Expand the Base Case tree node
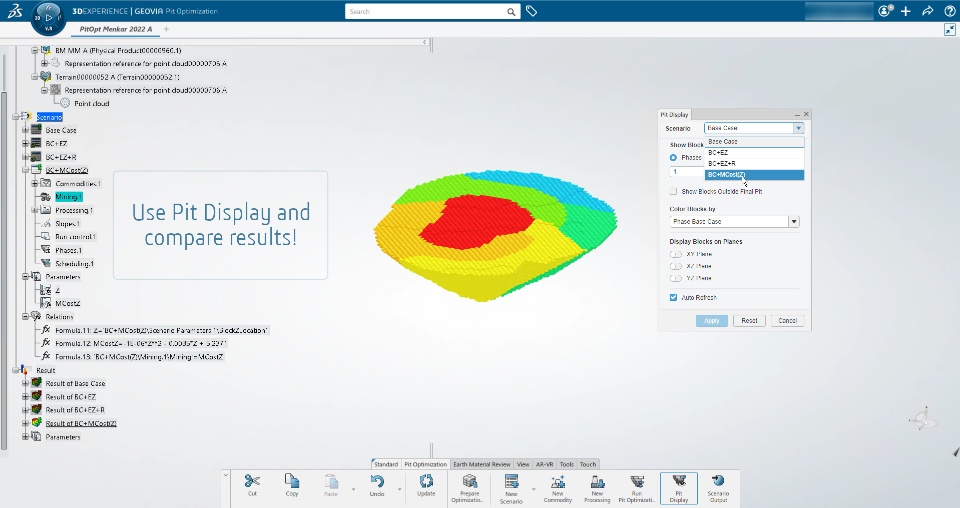Viewport: 960px width, 508px height. click(25, 130)
